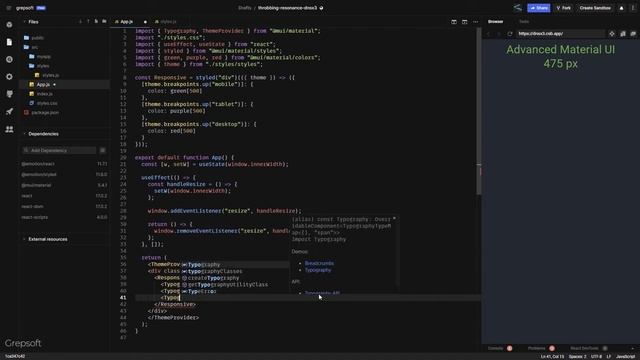Choose the createTypography autocomplete suggestion
The height and width of the screenshot is (360, 640).
(235, 278)
